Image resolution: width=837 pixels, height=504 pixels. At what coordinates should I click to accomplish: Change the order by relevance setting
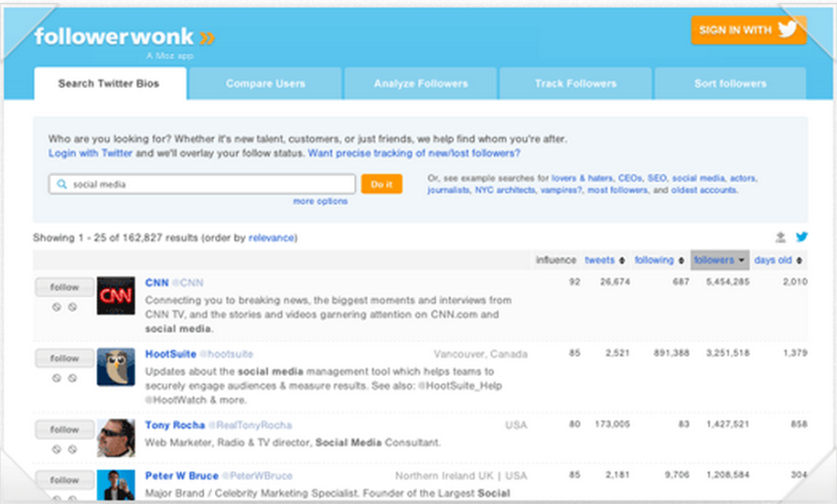point(271,238)
